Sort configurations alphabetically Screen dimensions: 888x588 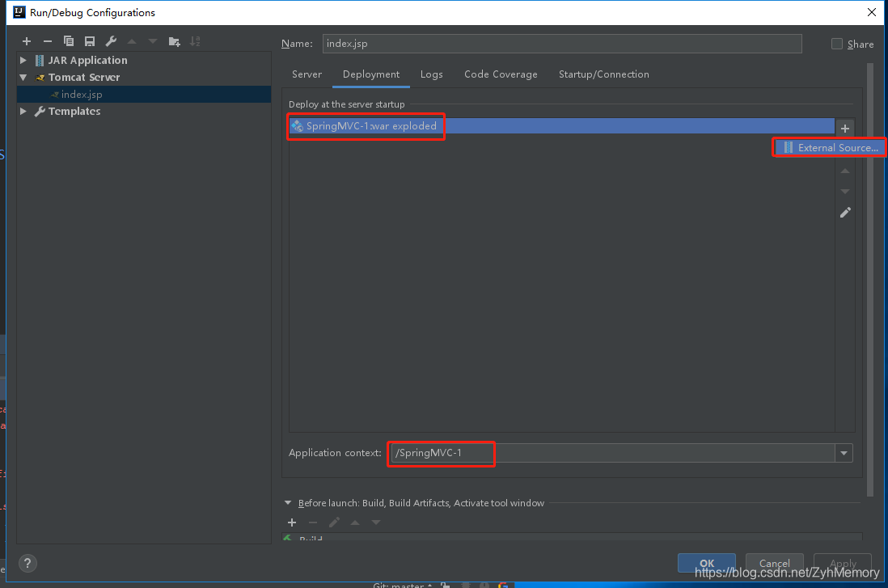pos(195,41)
